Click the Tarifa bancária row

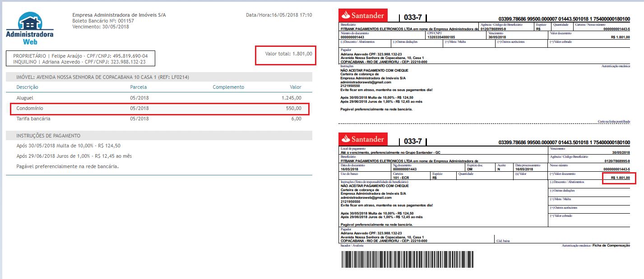pos(33,119)
